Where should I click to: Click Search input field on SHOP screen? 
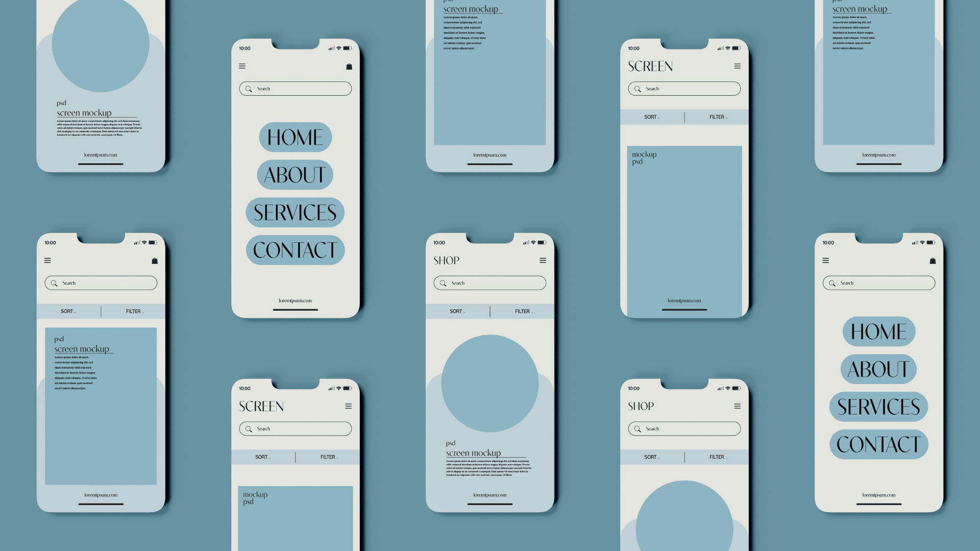[489, 283]
